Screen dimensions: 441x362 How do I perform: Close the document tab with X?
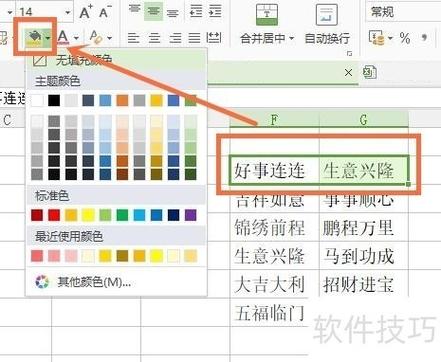pos(348,72)
